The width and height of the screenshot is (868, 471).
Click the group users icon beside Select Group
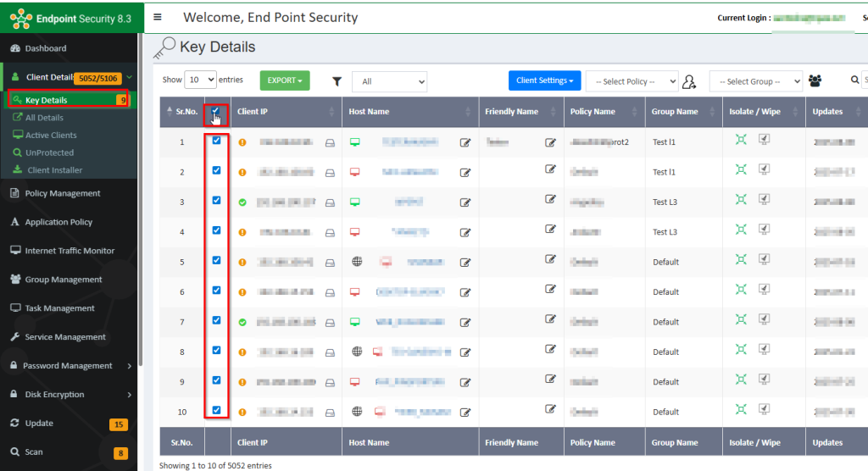coord(815,81)
